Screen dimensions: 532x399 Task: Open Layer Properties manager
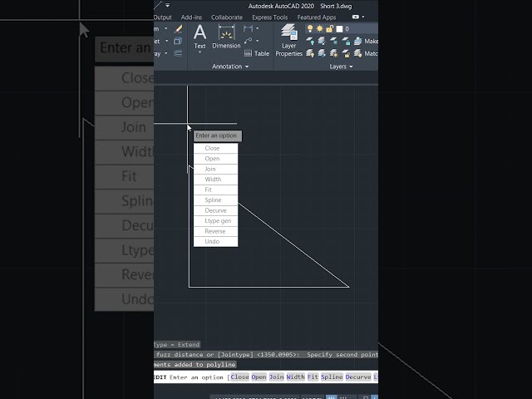288,40
